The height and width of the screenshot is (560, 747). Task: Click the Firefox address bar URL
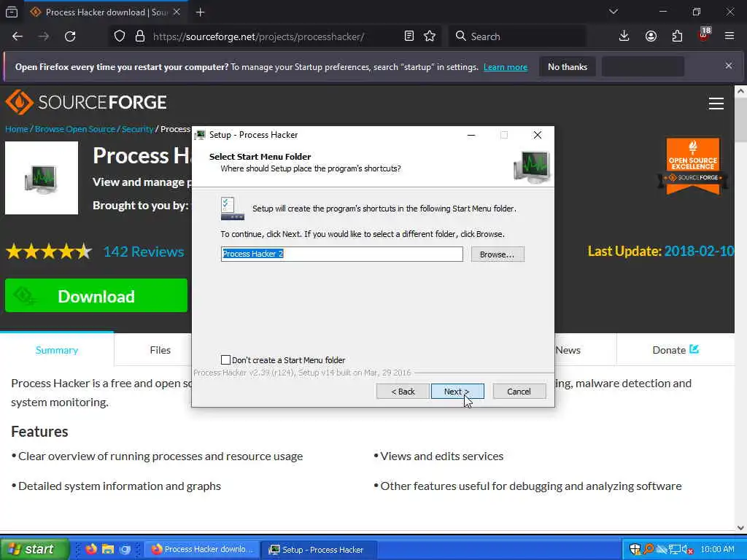(259, 36)
